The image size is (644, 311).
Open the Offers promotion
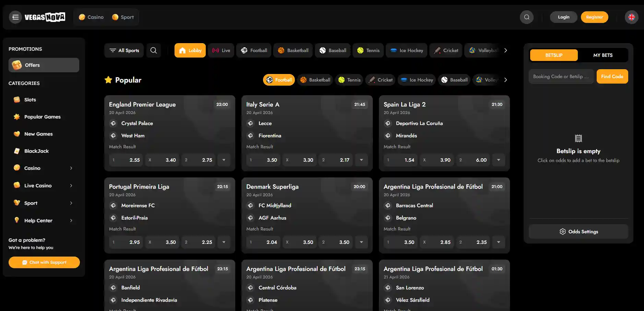pos(44,65)
